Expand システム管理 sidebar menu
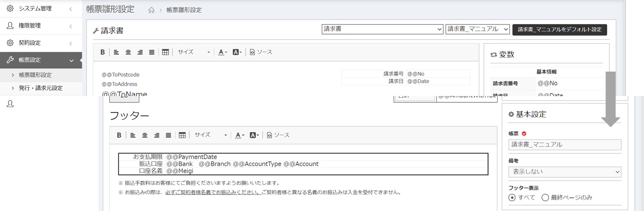Image resolution: width=644 pixels, height=211 pixels. tap(41, 8)
